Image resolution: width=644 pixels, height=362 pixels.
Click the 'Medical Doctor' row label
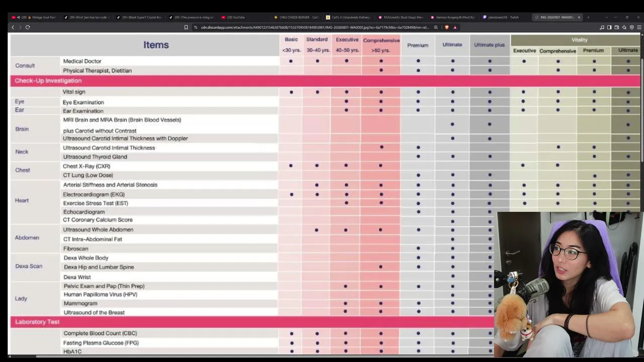tap(82, 61)
